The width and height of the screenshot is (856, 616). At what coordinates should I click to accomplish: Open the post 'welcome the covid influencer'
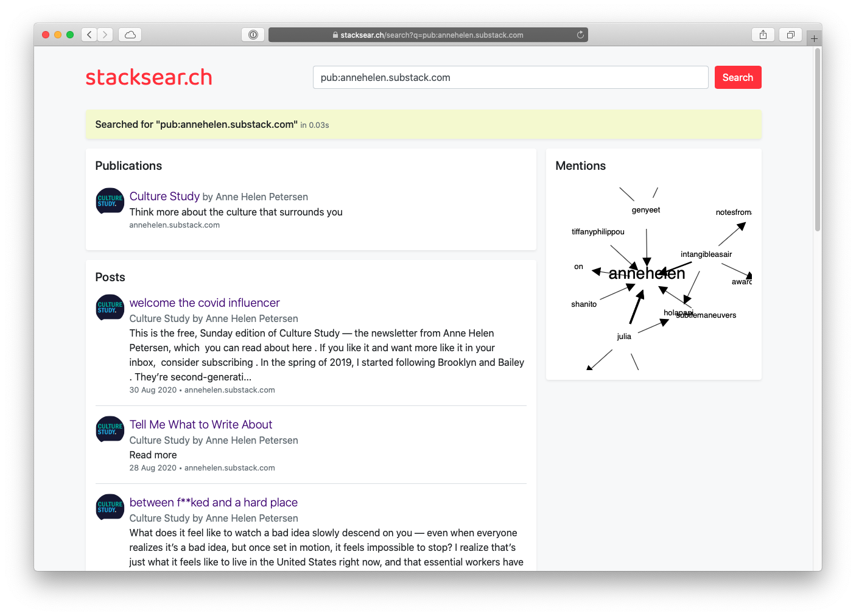click(x=204, y=303)
